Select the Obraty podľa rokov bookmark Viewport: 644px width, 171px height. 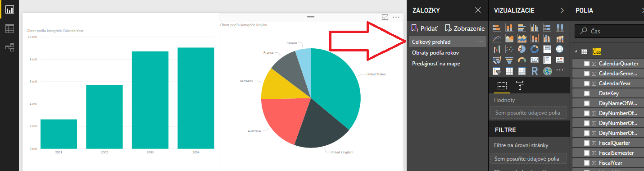pyautogui.click(x=435, y=53)
